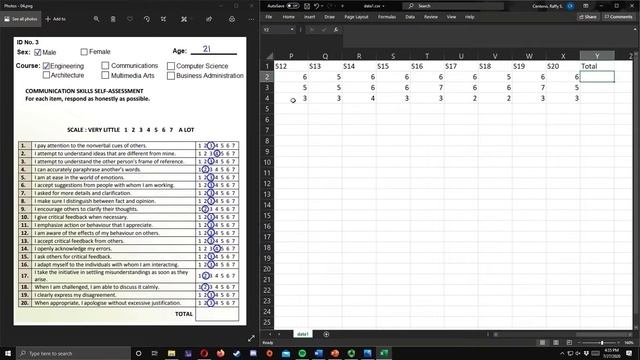Click the sheet scroll left arrow
The width and height of the screenshot is (640, 360).
[270, 334]
